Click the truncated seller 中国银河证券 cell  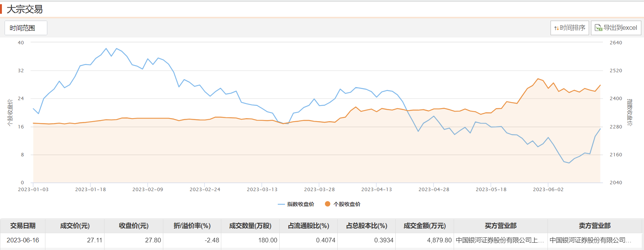[x=594, y=240]
